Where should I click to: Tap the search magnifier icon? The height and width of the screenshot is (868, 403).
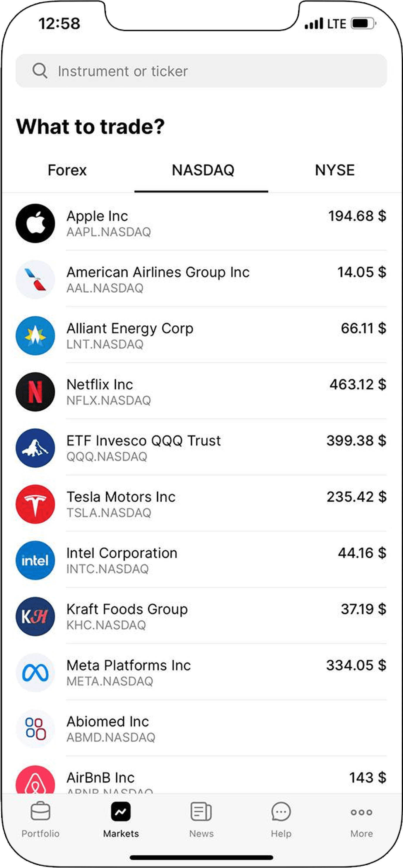[x=40, y=71]
